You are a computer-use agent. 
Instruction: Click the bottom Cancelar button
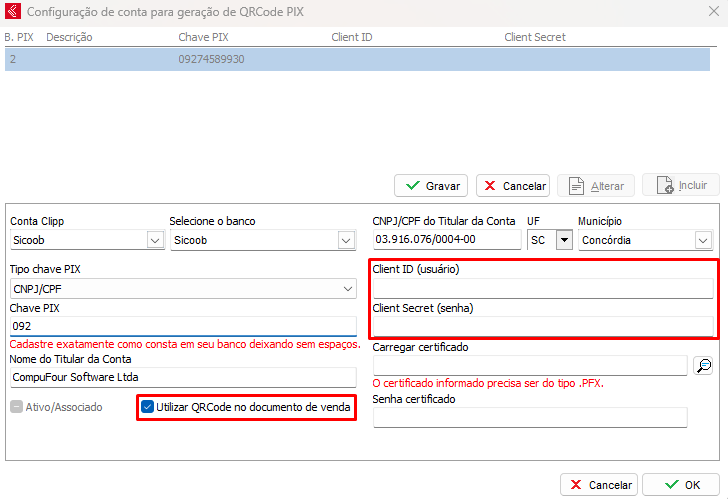click(598, 485)
